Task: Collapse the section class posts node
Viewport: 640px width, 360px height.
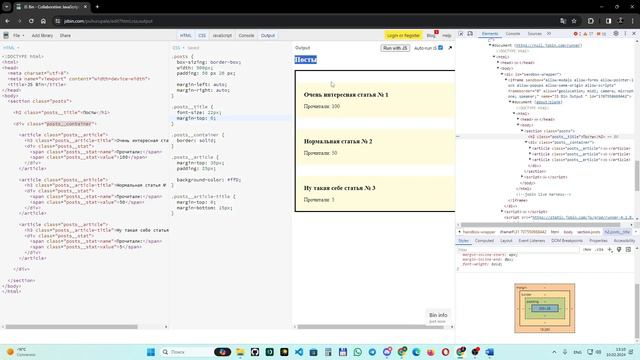Action: [522, 131]
